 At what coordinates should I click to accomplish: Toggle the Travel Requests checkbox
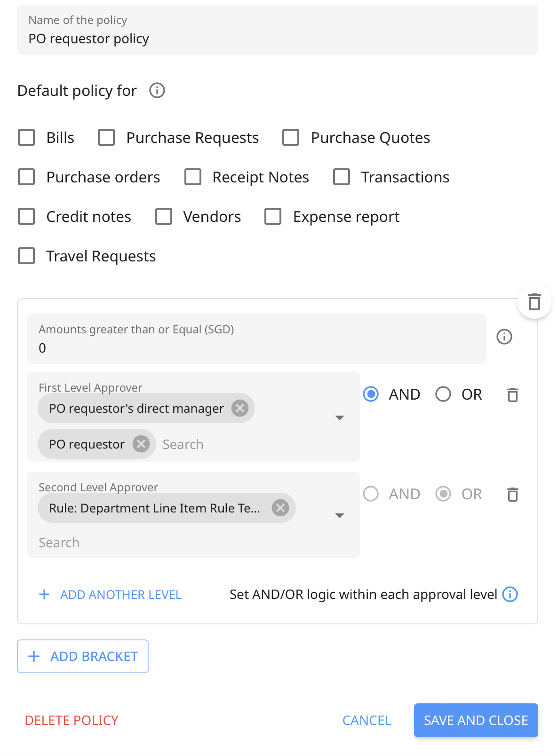click(26, 256)
